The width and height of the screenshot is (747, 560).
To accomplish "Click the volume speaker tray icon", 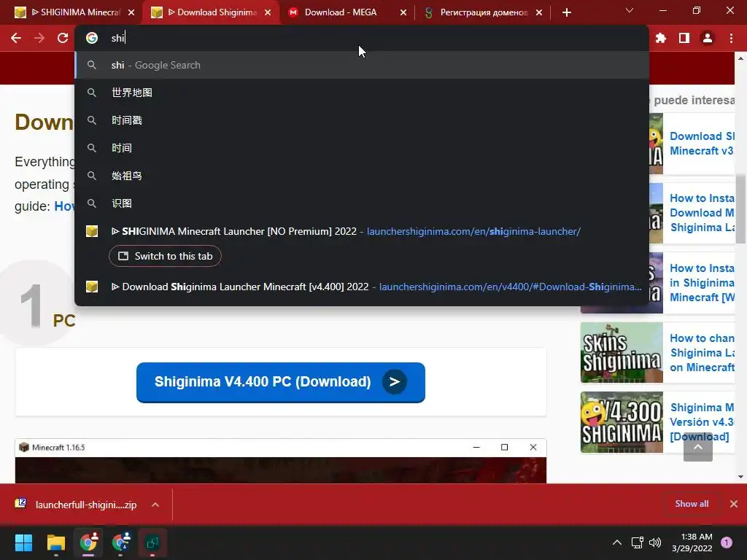I will [655, 542].
